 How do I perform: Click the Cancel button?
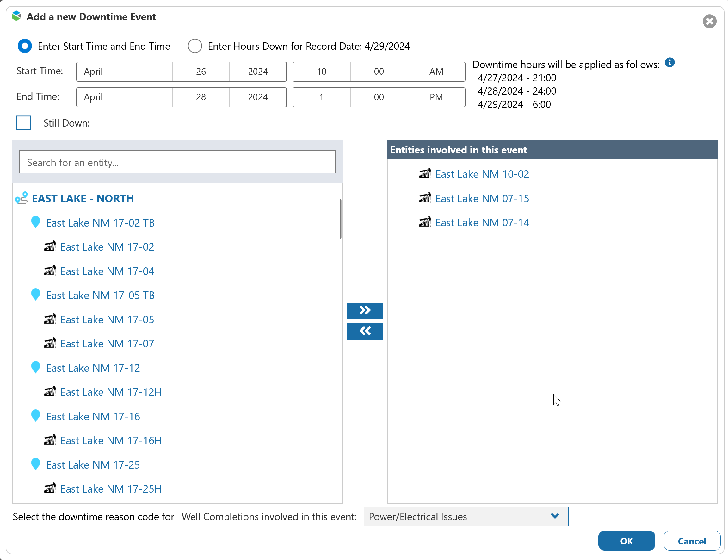click(x=691, y=541)
